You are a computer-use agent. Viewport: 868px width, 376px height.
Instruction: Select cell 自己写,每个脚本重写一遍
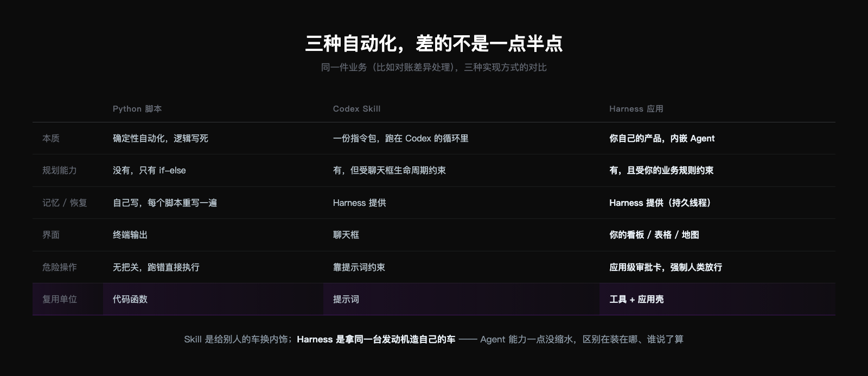(165, 203)
